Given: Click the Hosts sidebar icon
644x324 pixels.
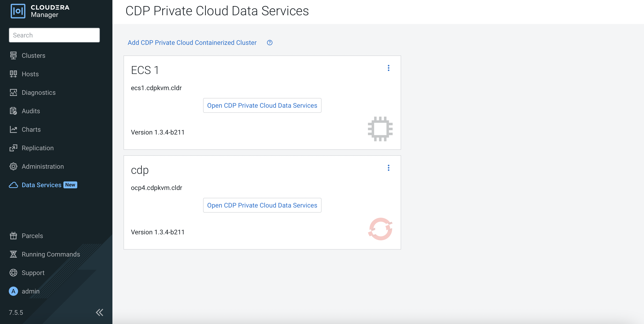Looking at the screenshot, I should [x=13, y=74].
